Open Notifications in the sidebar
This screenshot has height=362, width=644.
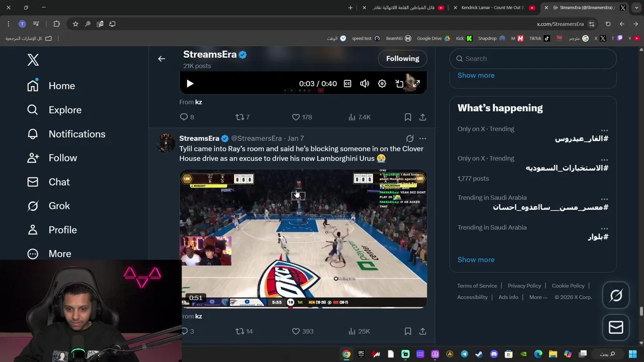coord(66,134)
